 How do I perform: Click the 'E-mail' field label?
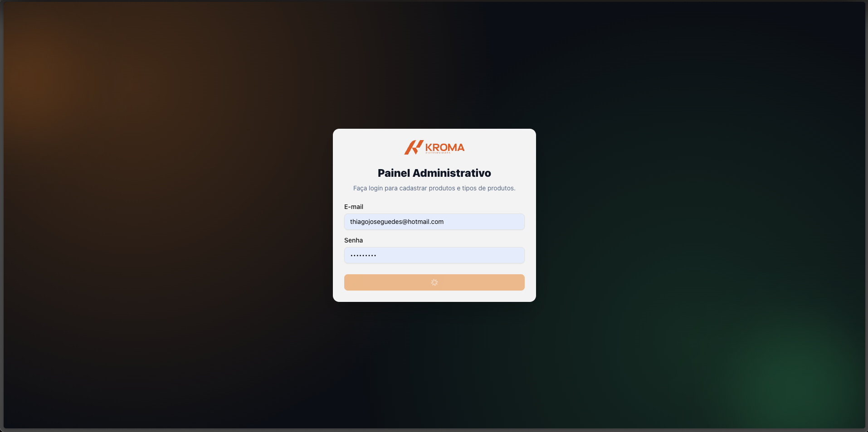coord(354,207)
